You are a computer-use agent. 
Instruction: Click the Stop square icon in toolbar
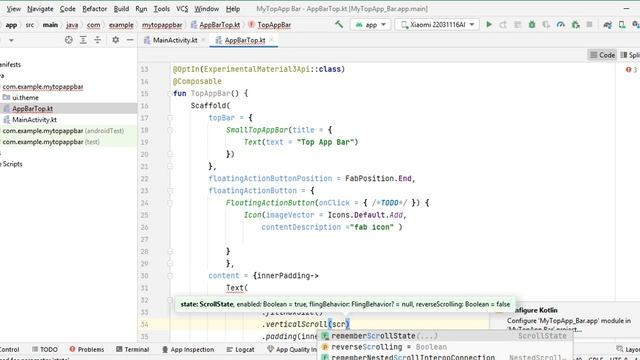[589, 24]
